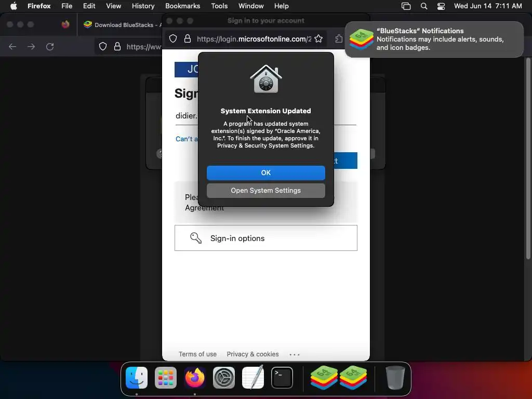Click Open System Settings button
This screenshot has width=532, height=399.
[x=265, y=191]
